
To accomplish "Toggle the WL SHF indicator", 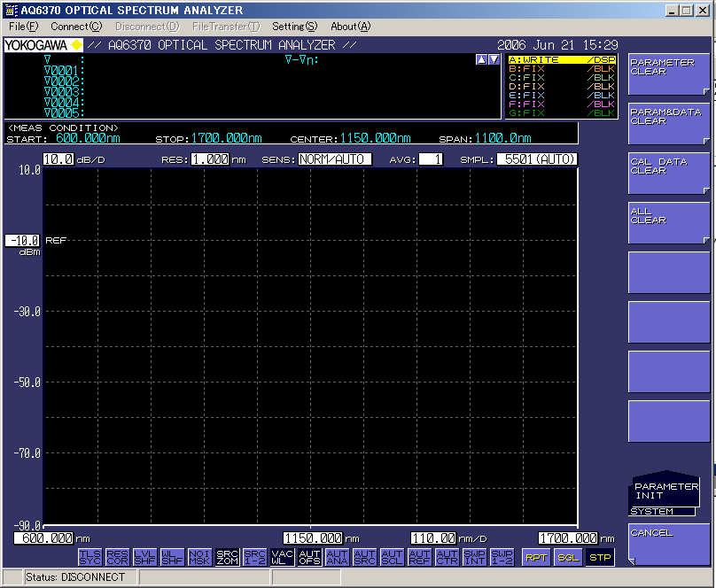I will point(172,557).
